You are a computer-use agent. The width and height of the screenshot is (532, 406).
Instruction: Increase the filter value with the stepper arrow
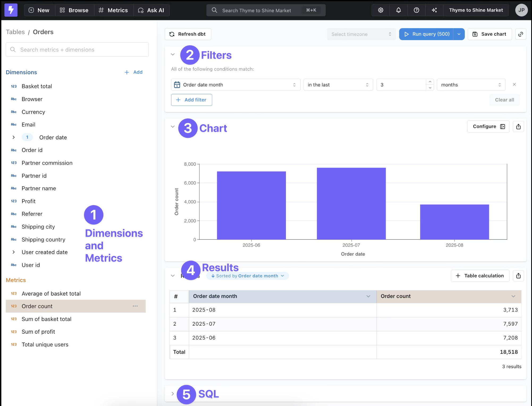point(430,82)
